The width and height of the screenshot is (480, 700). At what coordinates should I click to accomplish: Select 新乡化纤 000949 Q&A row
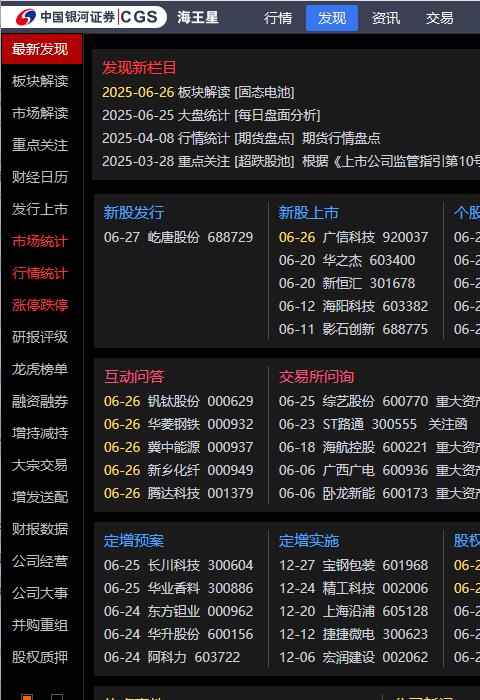coord(179,470)
